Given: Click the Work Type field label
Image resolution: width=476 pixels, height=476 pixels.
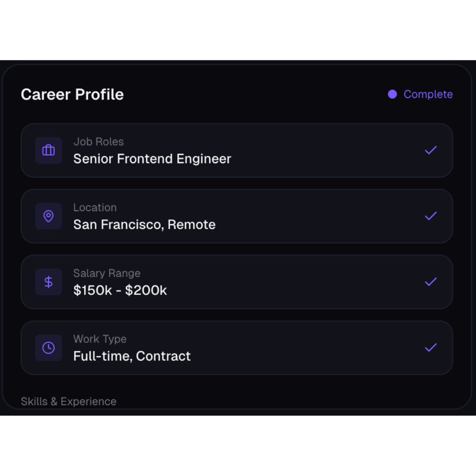Looking at the screenshot, I should coord(100,339).
